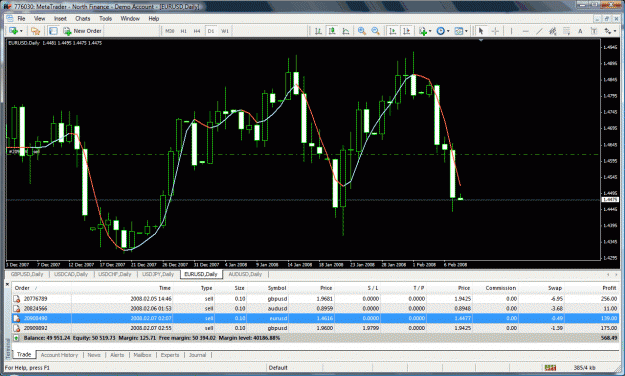Image resolution: width=625 pixels, height=376 pixels.
Task: Select the horizontal line tool
Action: click(525, 31)
